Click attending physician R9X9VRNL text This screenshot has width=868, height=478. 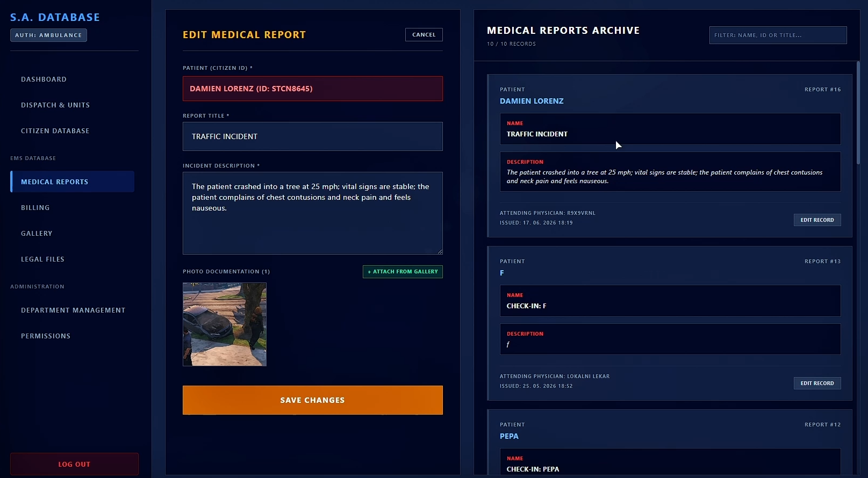548,213
